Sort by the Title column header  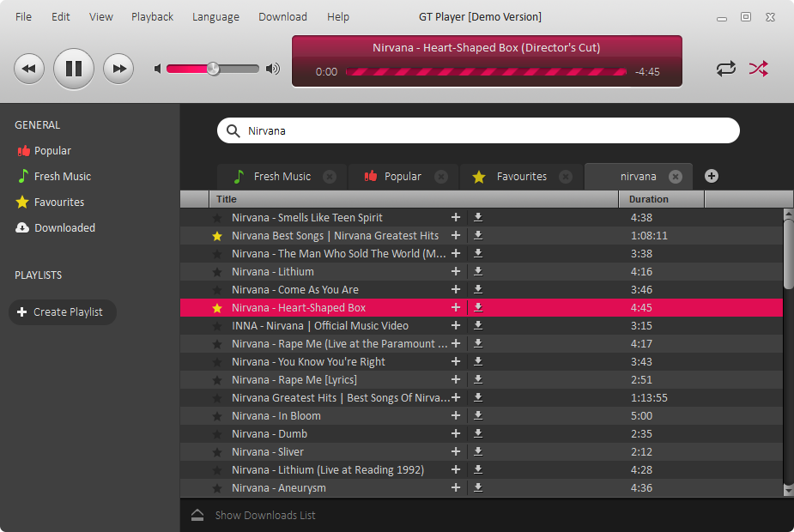click(414, 199)
